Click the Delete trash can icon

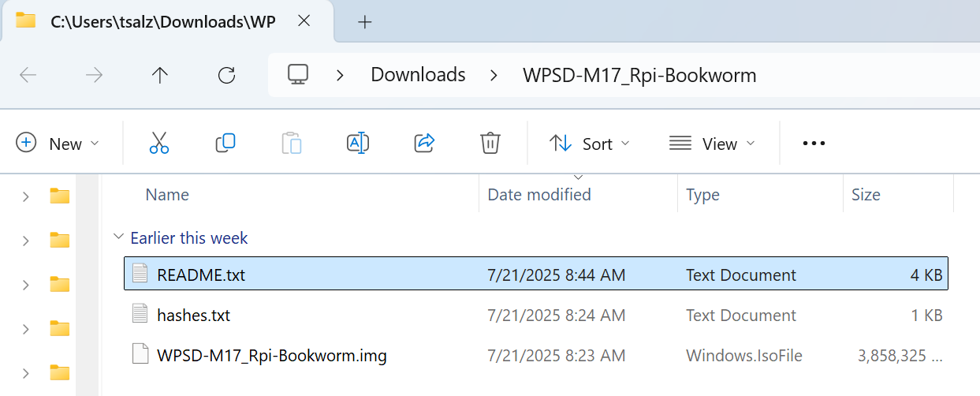pyautogui.click(x=490, y=143)
